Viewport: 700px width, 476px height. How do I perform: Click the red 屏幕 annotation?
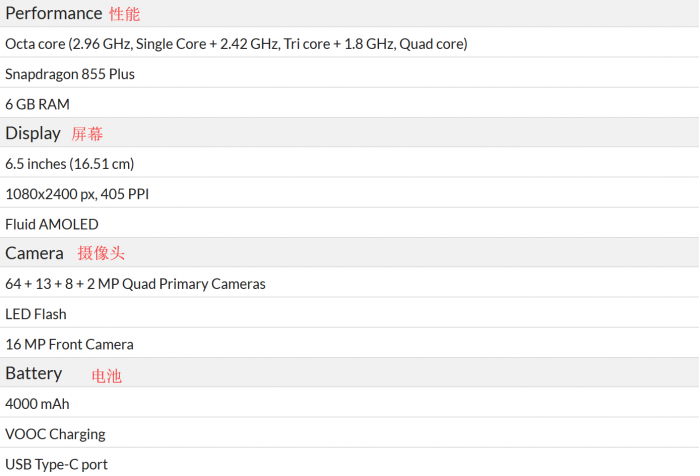coord(87,134)
